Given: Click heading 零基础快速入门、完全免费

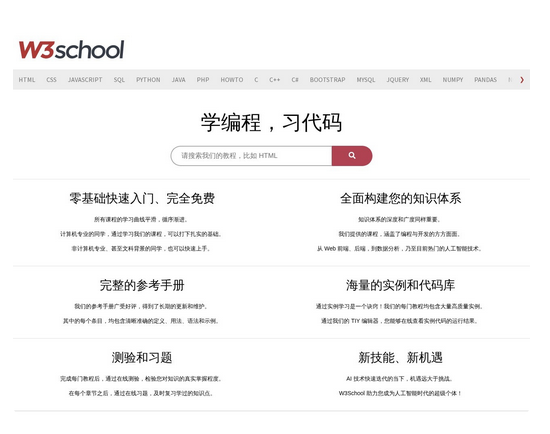Looking at the screenshot, I should pyautogui.click(x=142, y=199).
